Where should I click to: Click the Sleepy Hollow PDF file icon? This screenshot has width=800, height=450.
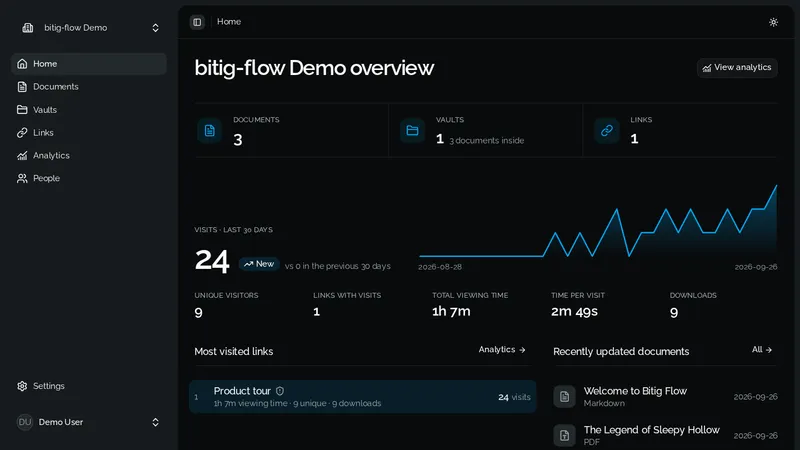coord(564,435)
